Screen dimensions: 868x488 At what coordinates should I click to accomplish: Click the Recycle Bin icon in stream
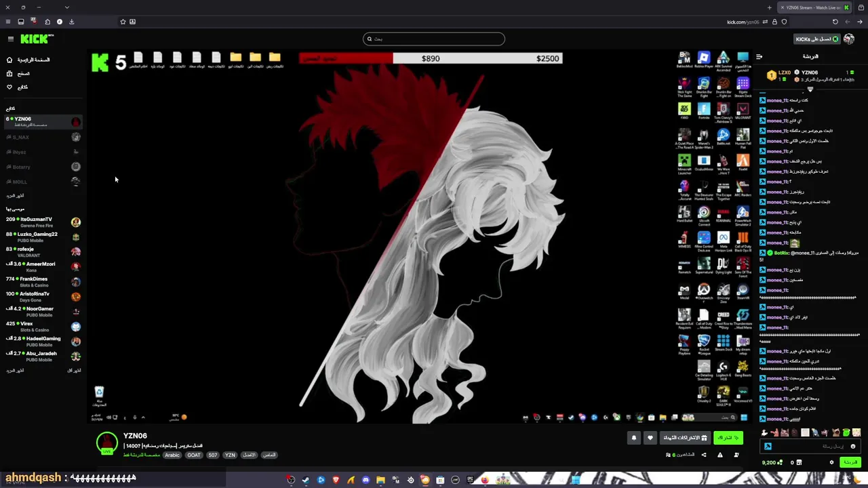pos(99,395)
